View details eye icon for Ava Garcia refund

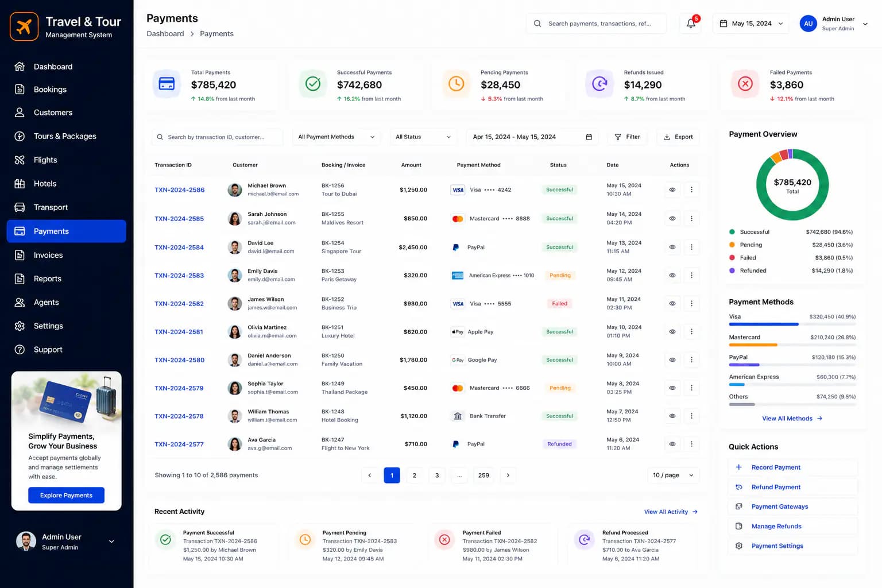click(x=672, y=444)
